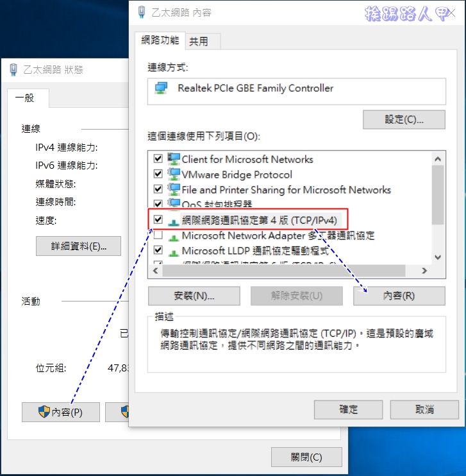This screenshot has height=476, width=466.
Task: Click the VMware Bridge Protocol icon
Action: coord(174,174)
